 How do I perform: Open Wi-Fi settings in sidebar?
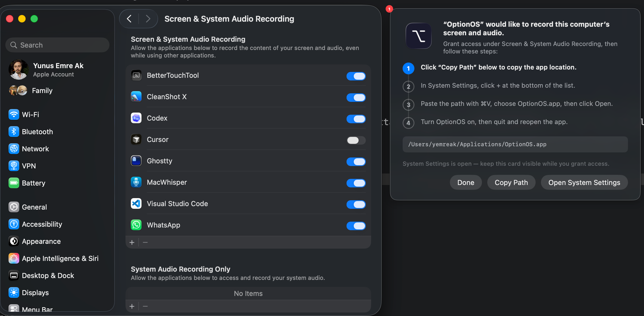(57, 115)
